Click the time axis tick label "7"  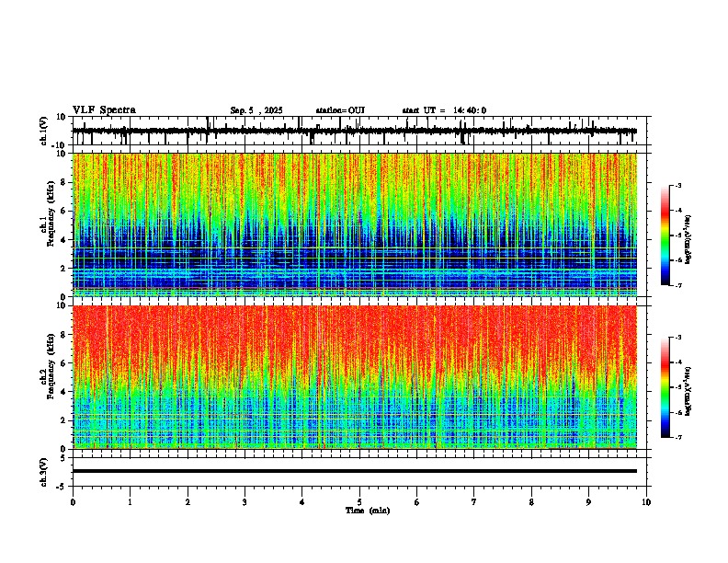coord(474,502)
